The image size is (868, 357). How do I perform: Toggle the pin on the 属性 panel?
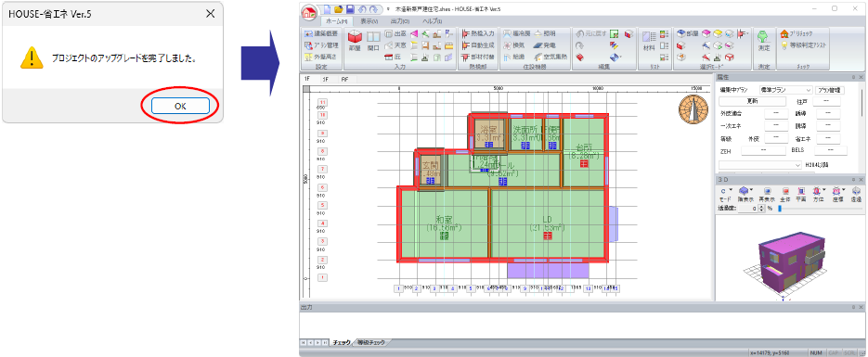[x=853, y=77]
